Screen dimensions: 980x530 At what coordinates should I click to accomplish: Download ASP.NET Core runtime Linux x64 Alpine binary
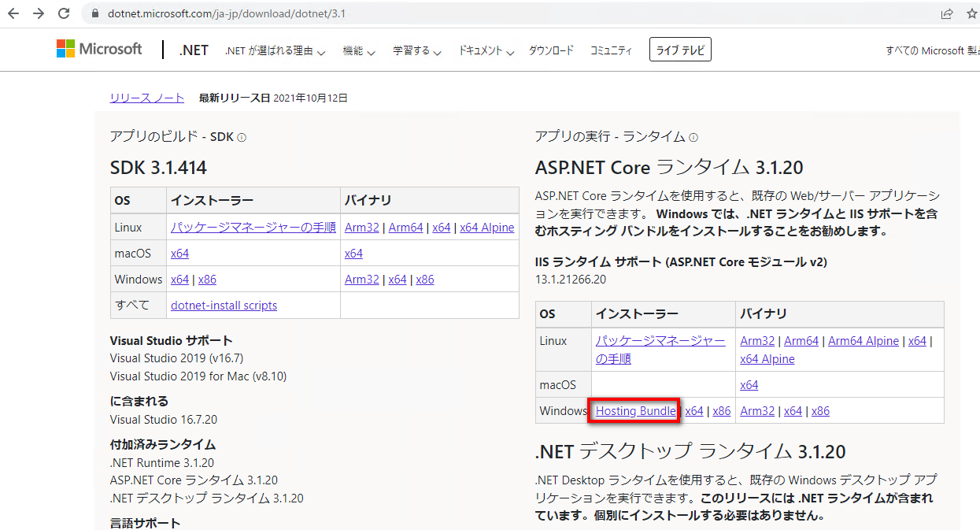pos(767,359)
